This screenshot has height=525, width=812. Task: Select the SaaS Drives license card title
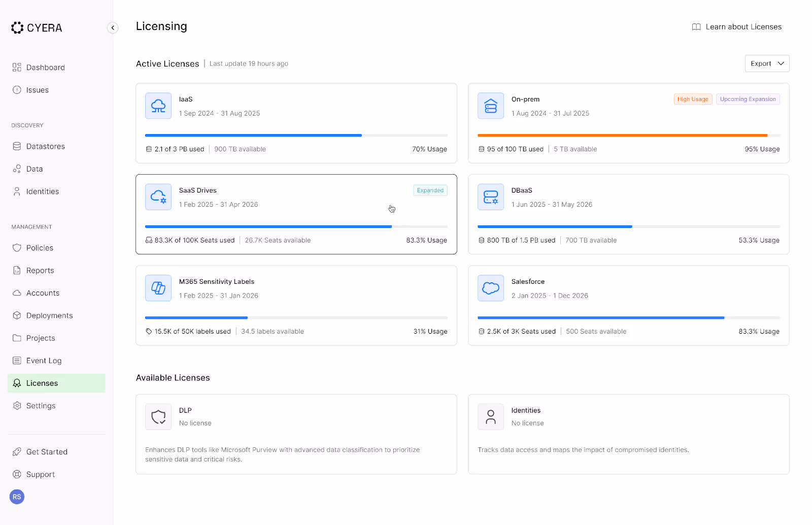198,190
